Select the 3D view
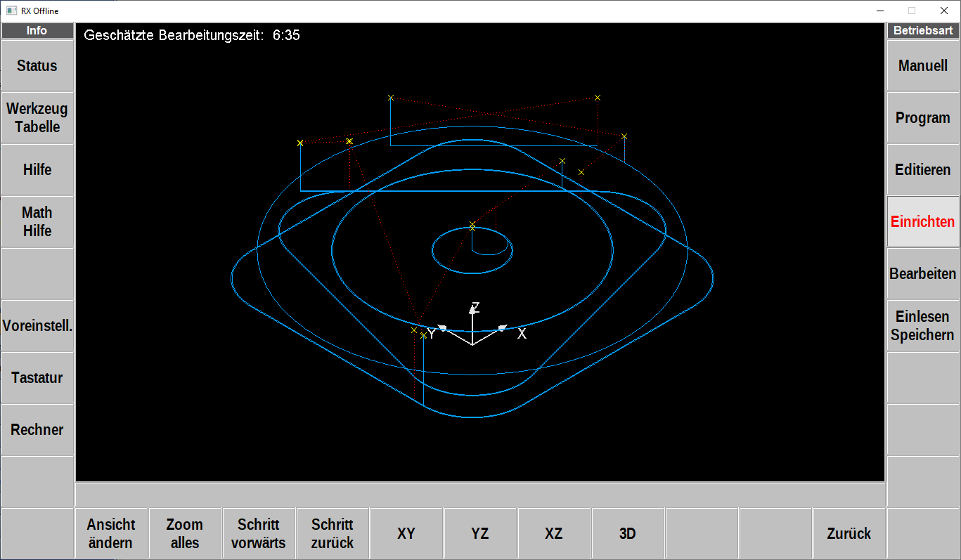Viewport: 961px width, 560px height. point(628,534)
